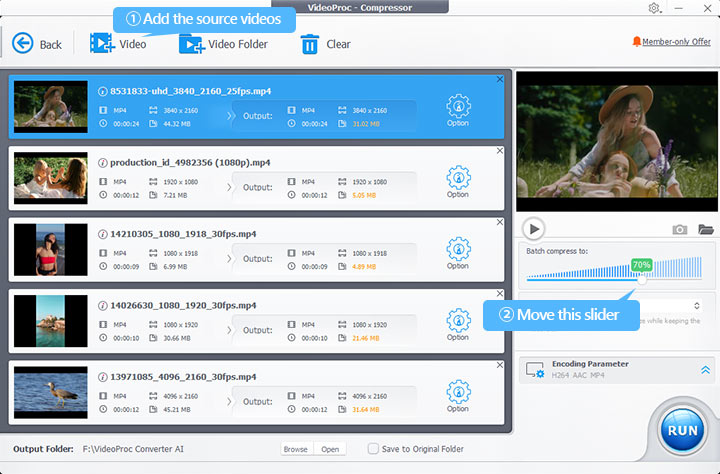Click output size 4.89 MB
This screenshot has height=474, width=720.
[x=364, y=267]
